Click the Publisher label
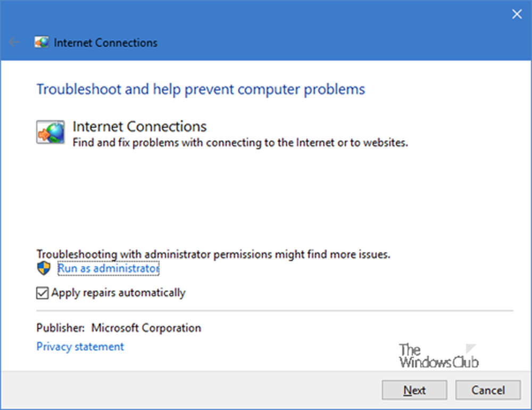Viewport: 532px width, 410px height. 61,328
